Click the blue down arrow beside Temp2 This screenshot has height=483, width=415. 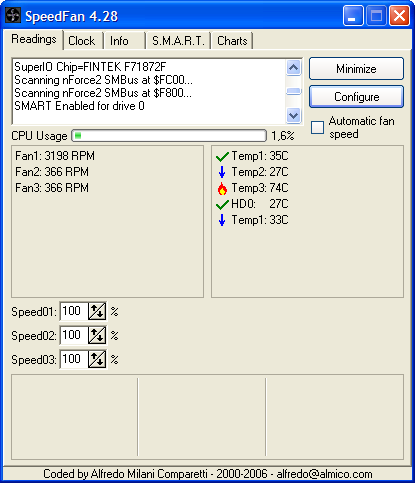click(222, 172)
